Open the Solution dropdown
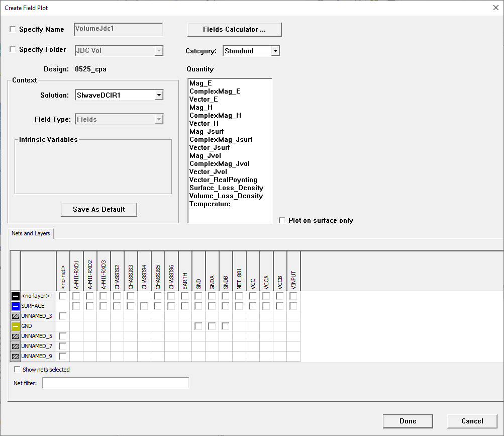This screenshot has width=504, height=436. (x=159, y=95)
